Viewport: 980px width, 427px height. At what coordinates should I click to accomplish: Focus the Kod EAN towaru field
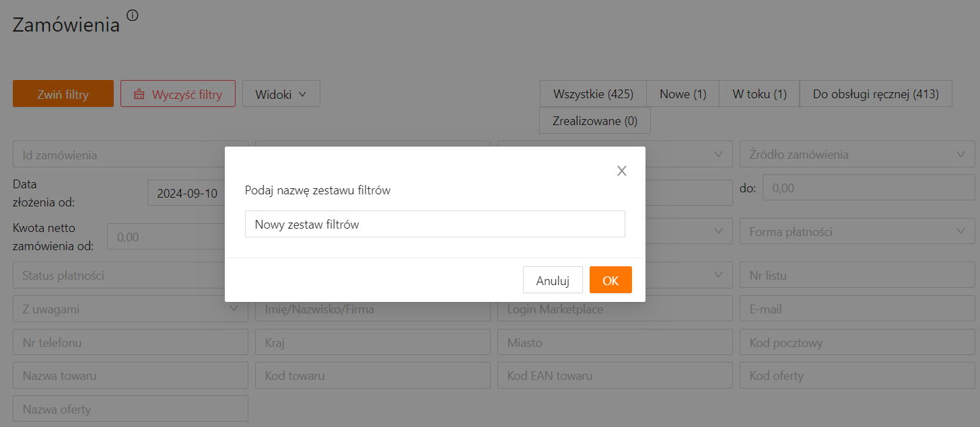[615, 376]
